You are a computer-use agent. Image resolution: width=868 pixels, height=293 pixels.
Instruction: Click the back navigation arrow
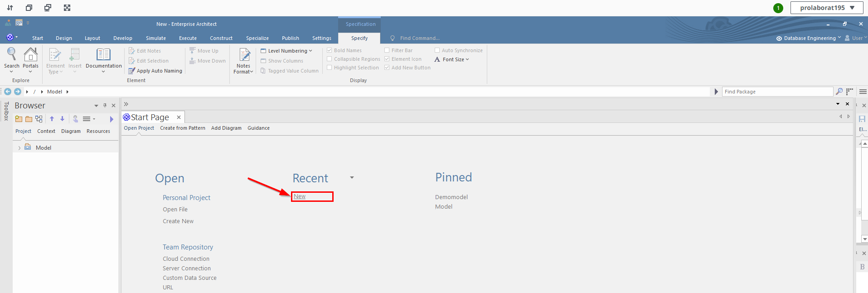8,92
